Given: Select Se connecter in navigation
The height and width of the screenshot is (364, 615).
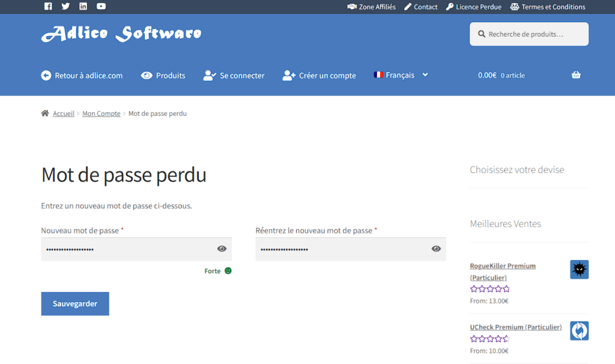Looking at the screenshot, I should (234, 76).
